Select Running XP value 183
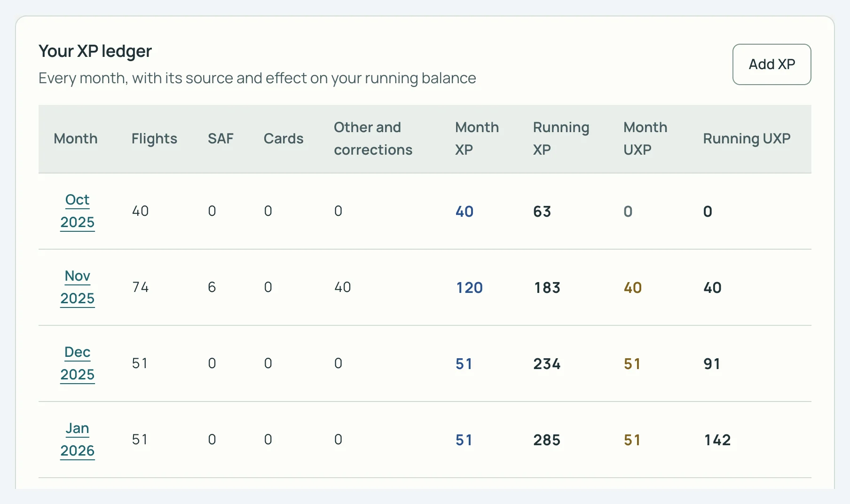 point(547,288)
